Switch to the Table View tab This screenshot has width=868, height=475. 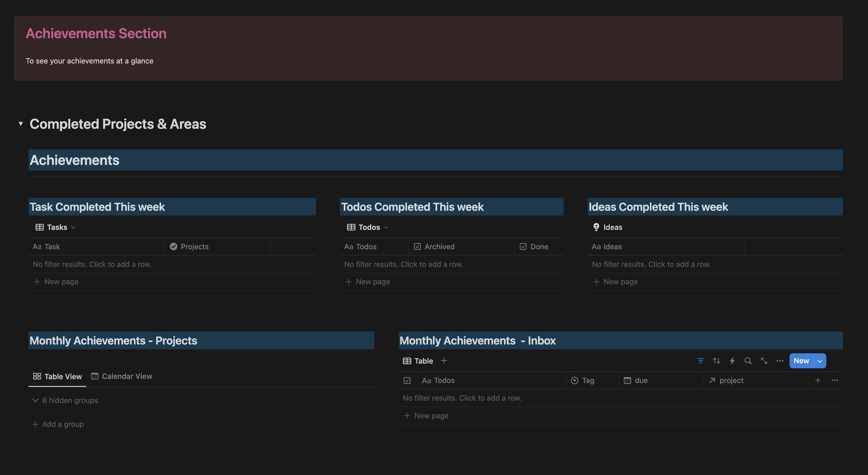click(57, 376)
